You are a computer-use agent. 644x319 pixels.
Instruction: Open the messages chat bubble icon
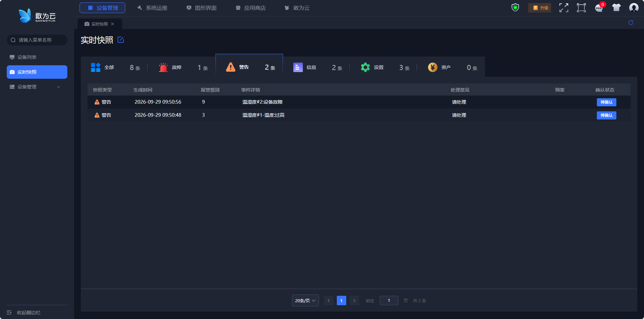coord(599,8)
